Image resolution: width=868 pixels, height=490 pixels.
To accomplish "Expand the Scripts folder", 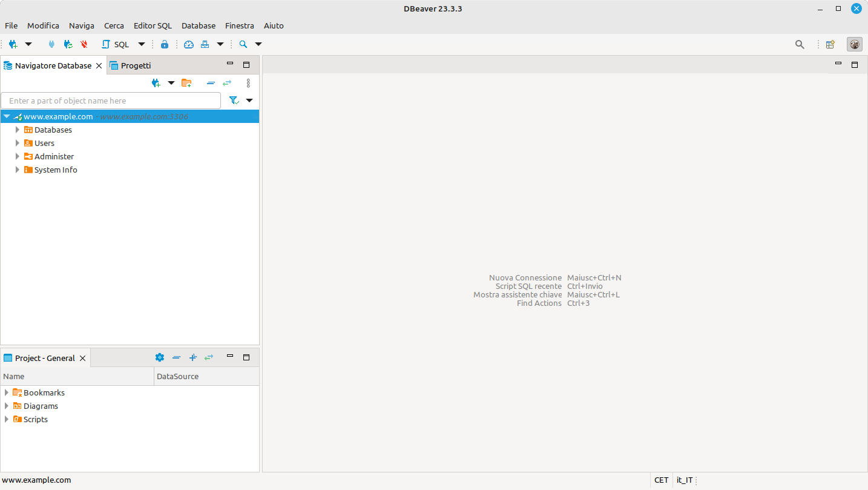I will pos(7,419).
